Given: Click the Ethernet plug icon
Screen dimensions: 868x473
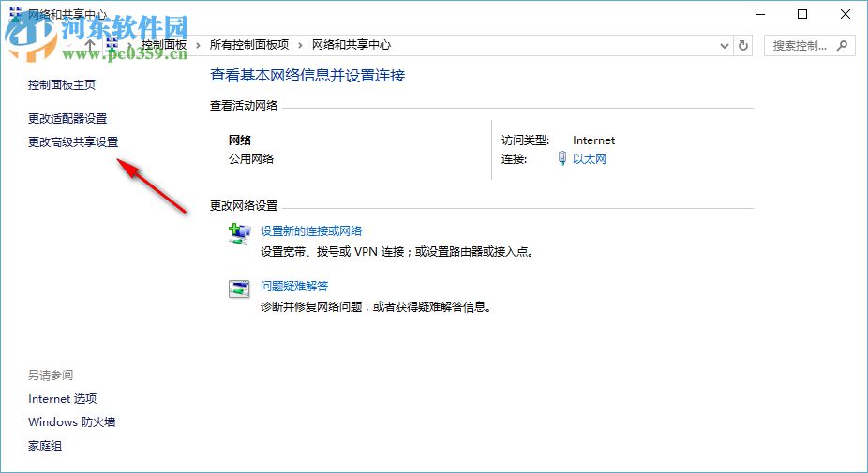Looking at the screenshot, I should coord(562,158).
